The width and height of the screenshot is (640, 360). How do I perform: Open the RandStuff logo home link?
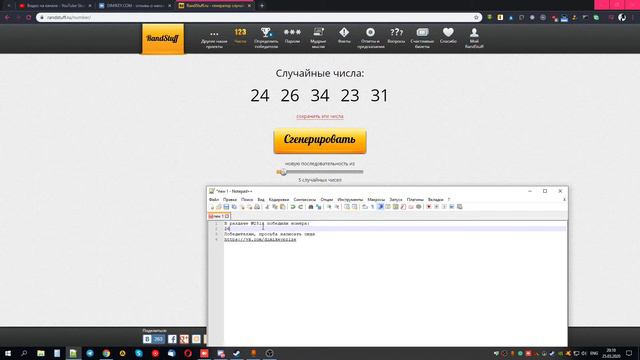click(x=163, y=39)
